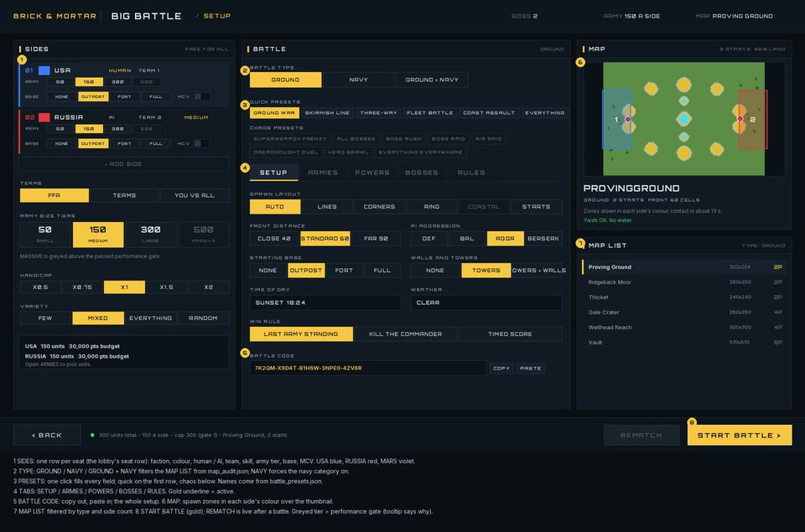Copy the battle code

pyautogui.click(x=501, y=369)
